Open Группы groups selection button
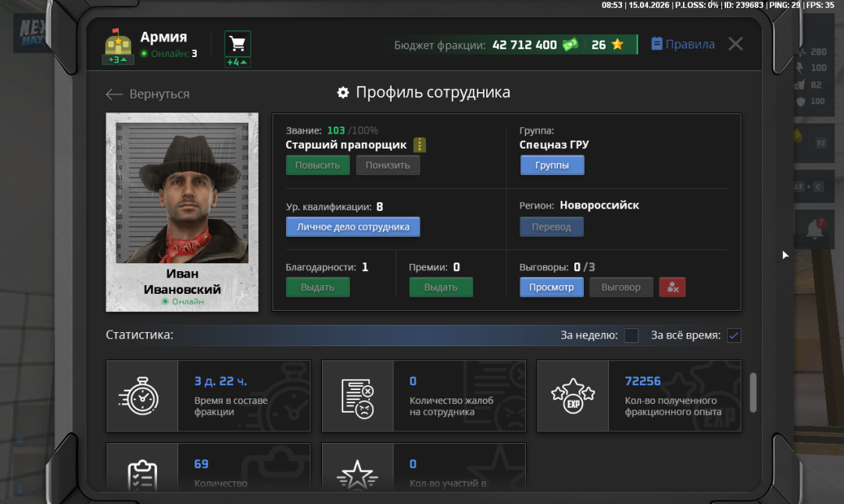This screenshot has width=844, height=504. [552, 165]
